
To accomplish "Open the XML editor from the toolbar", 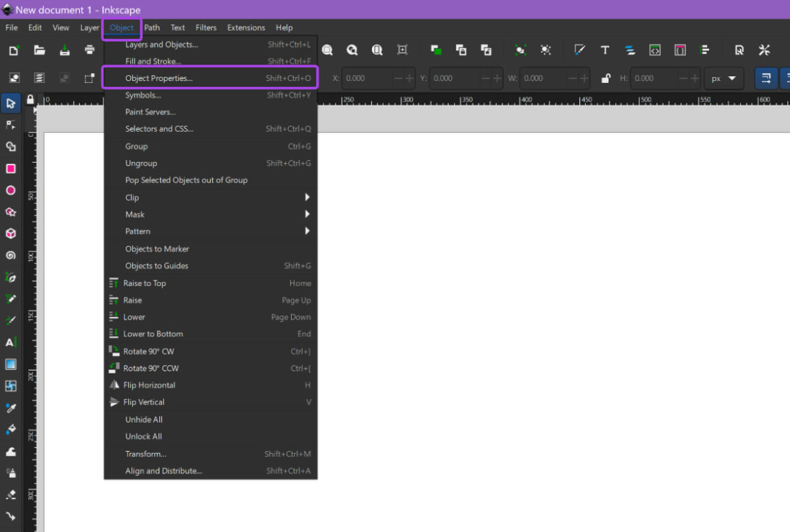I will 654,49.
